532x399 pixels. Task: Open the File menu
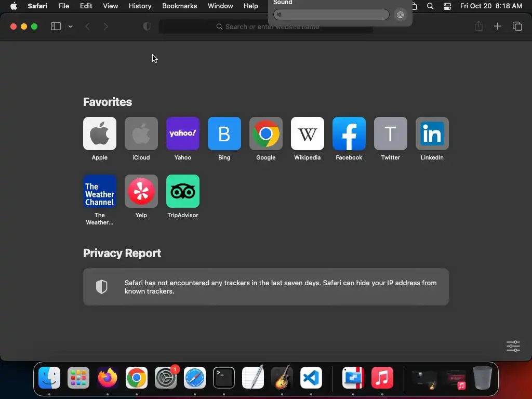point(63,6)
